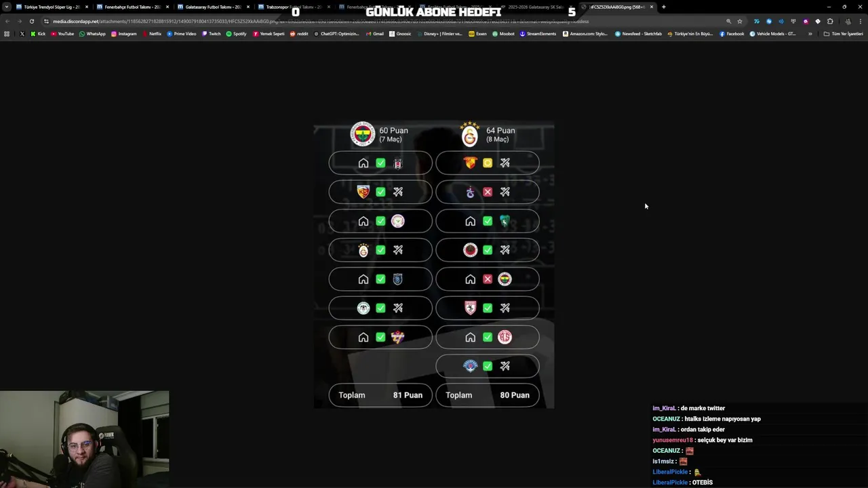Screen dimensions: 868x488
Task: Open the Newsfeed - Sketchfab bookmark
Action: 638,34
